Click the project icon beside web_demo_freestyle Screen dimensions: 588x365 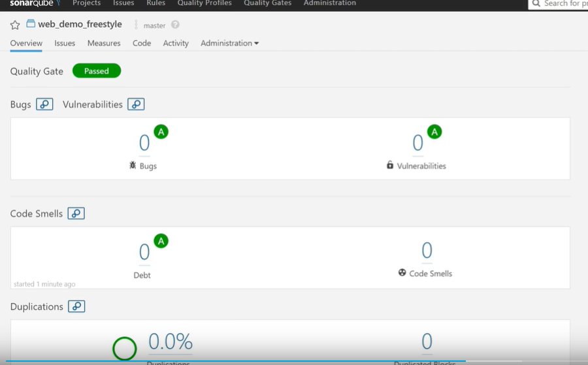pos(31,24)
